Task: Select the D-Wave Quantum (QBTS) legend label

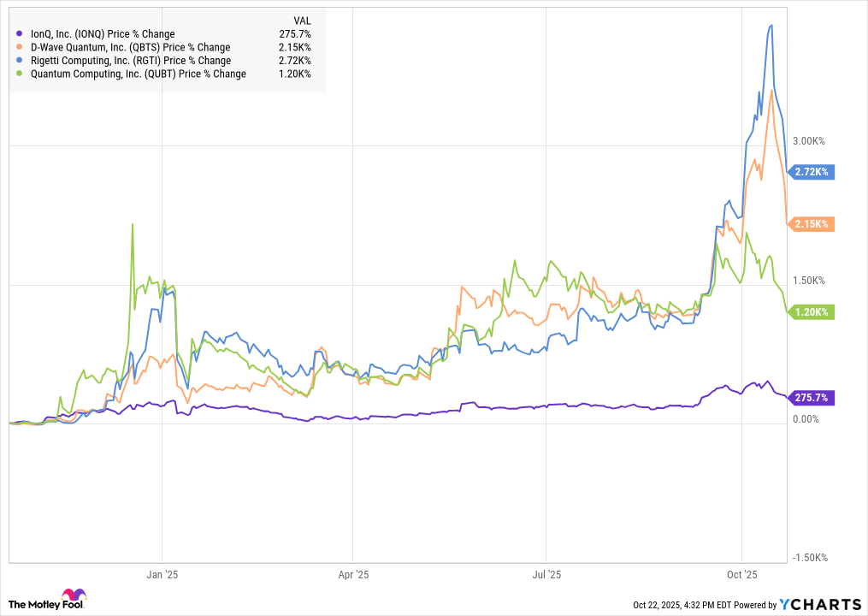Action: 130,47
